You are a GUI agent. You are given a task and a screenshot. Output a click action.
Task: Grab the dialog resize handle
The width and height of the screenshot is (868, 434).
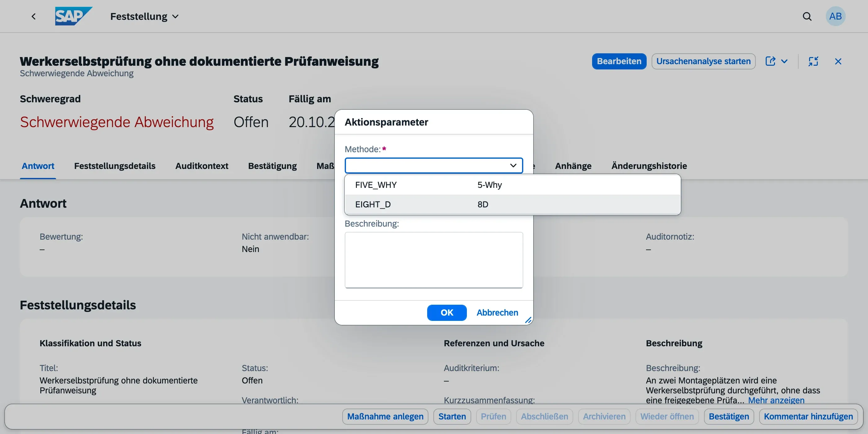tap(528, 320)
